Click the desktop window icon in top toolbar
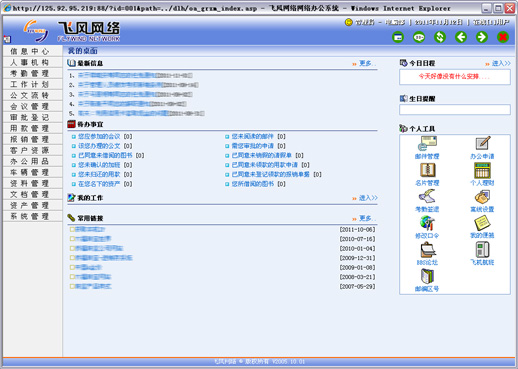Image resolution: width=518 pixels, height=369 pixels. [398, 37]
